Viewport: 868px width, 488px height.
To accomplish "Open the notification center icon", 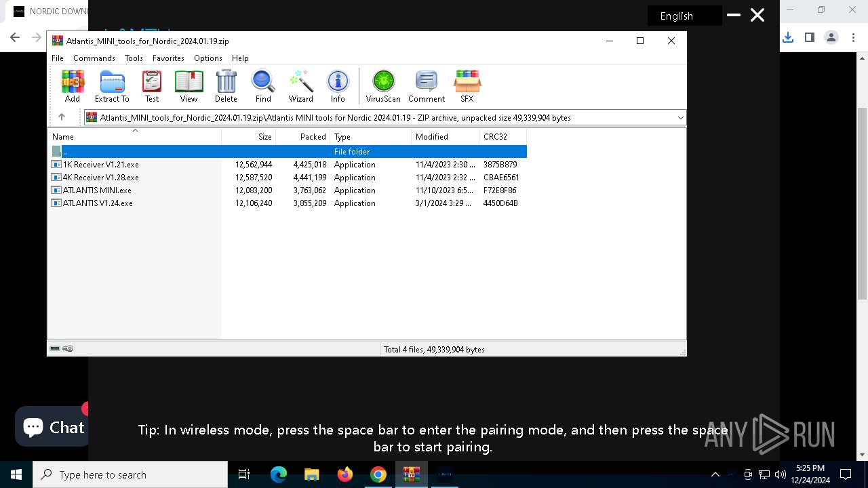I will (846, 474).
